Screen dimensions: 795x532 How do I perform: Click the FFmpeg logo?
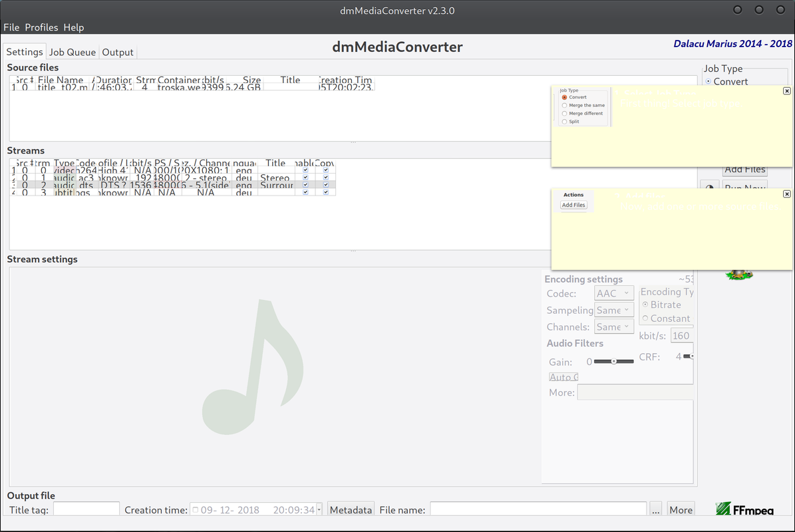(x=744, y=509)
